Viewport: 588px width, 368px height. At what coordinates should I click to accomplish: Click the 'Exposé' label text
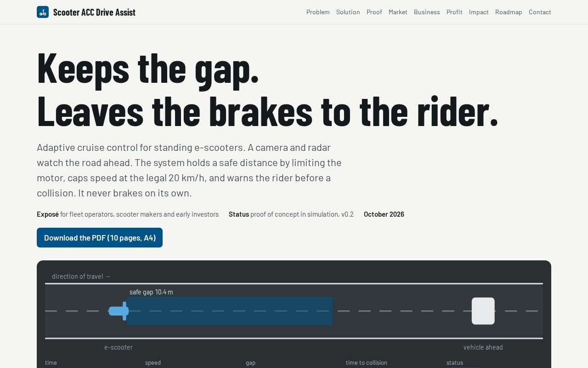click(48, 214)
